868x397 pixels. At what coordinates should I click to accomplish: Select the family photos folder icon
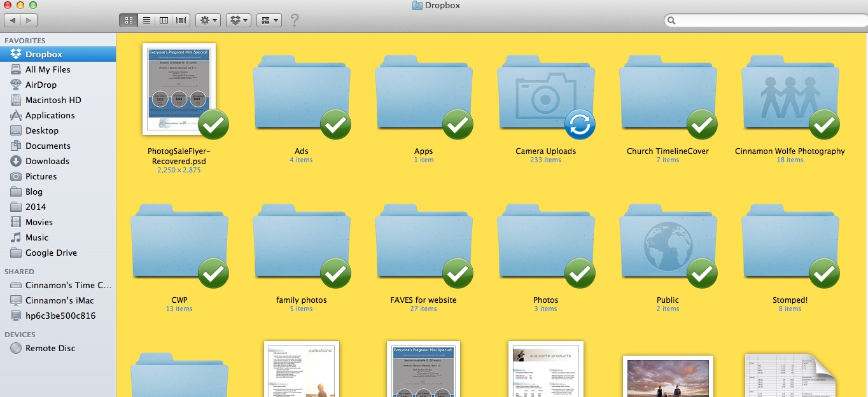click(x=302, y=242)
